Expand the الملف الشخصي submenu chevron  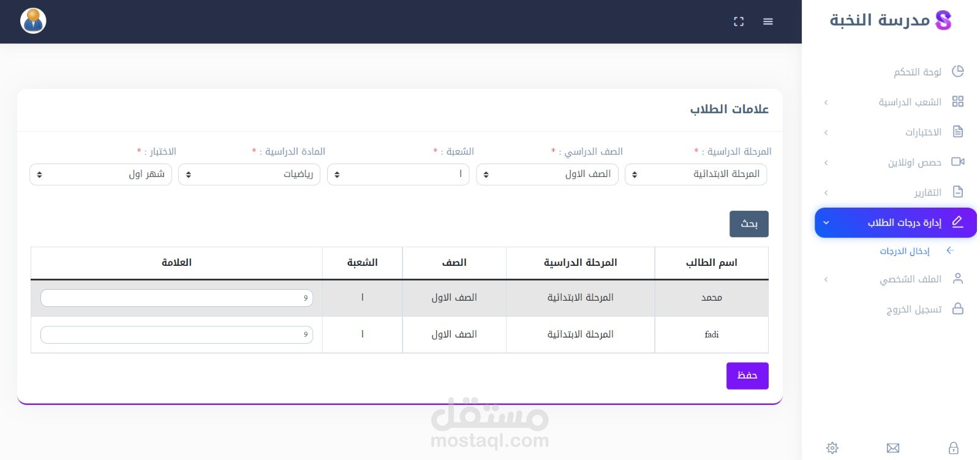(x=826, y=279)
